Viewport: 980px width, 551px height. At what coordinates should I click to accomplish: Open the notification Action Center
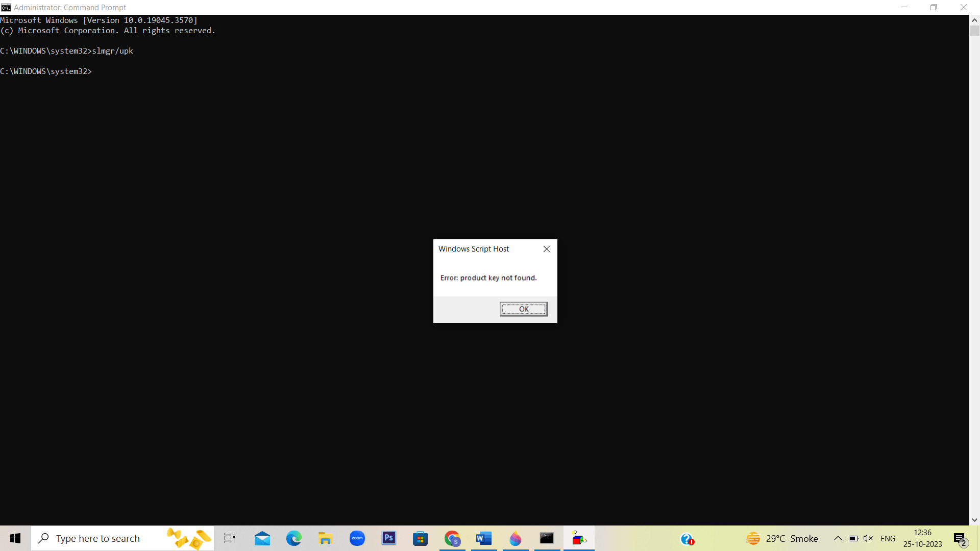click(960, 539)
